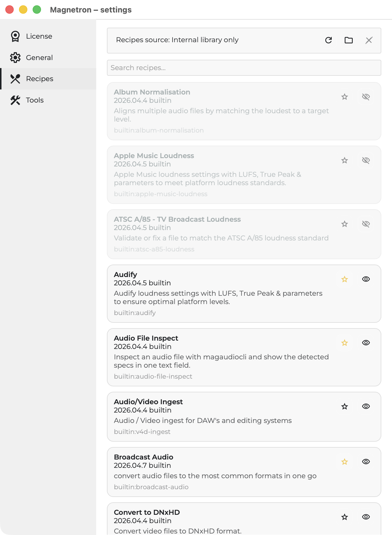Favorite the Album Normalisation recipe star
392x535 pixels.
[344, 97]
